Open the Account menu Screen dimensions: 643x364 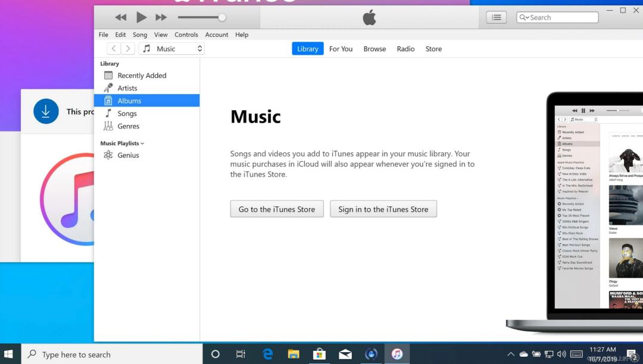click(217, 34)
